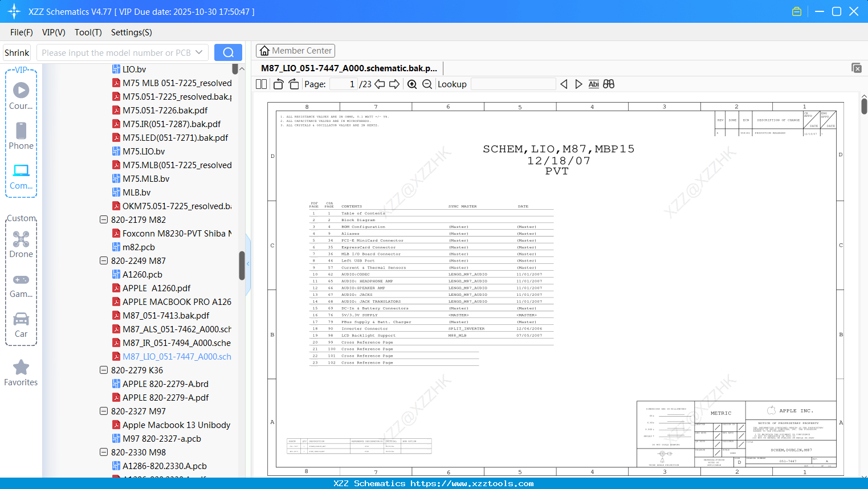Screen dimensions: 868x489
Task: Open M75.LED(051-7271).bak.pdf
Action: tap(176, 138)
